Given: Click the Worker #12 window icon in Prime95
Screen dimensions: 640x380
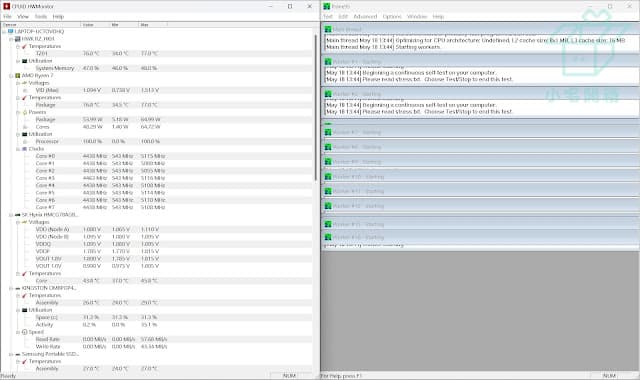Looking at the screenshot, I should pos(328,206).
